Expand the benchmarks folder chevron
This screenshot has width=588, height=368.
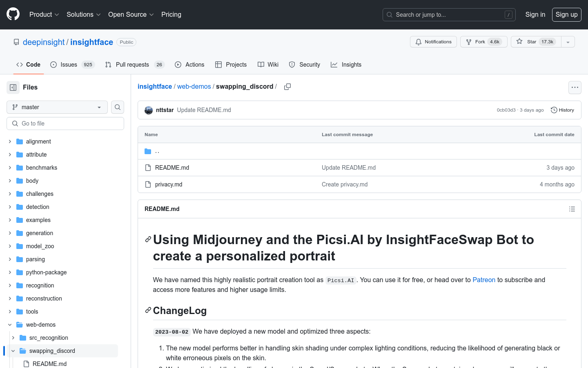[10, 168]
